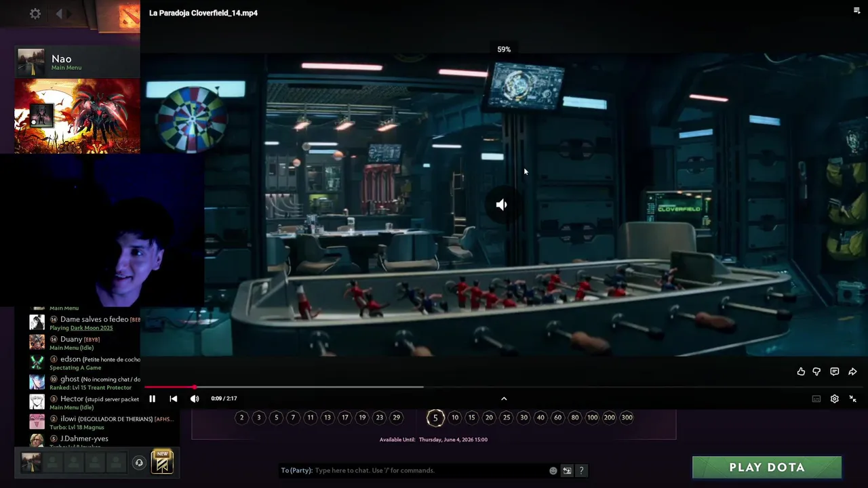Select level 40 reward marker
Screen dimensions: 868x488
[x=540, y=418]
